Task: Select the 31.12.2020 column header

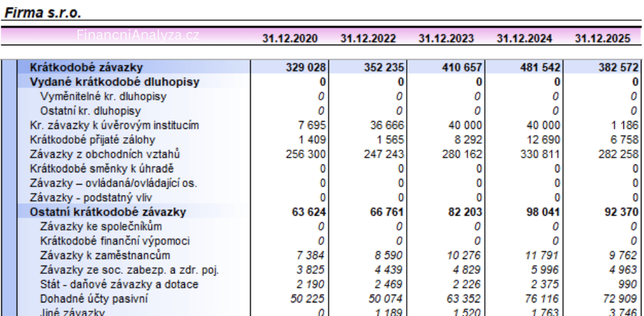Action: click(290, 38)
